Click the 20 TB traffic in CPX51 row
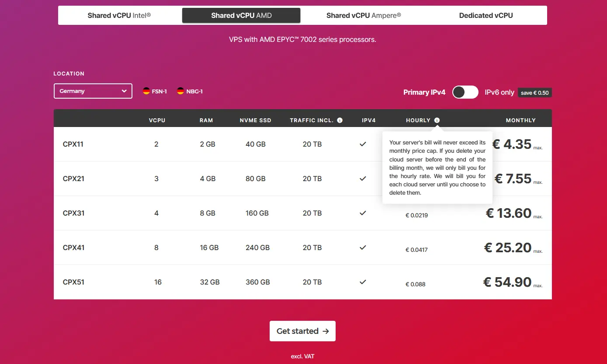The height and width of the screenshot is (364, 607). (x=312, y=282)
